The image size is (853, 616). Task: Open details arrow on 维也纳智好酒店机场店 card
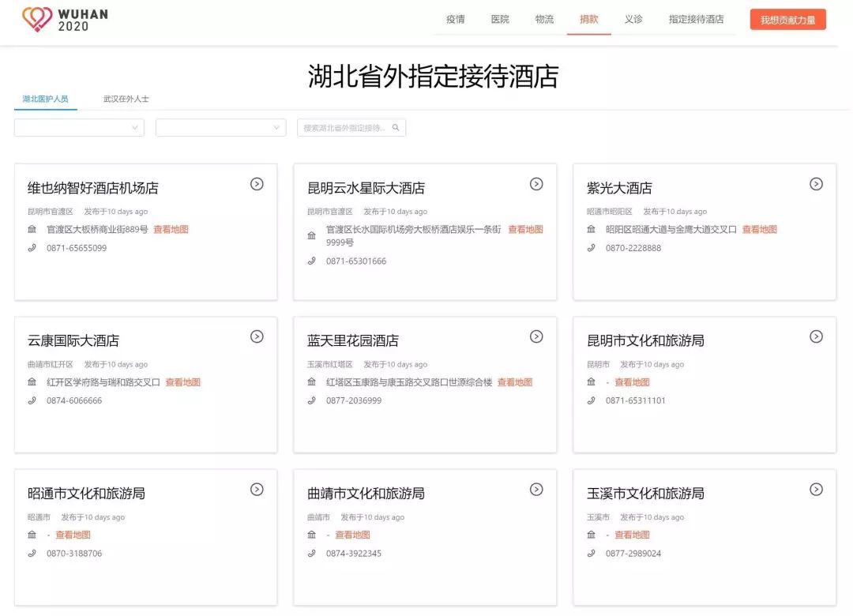click(257, 183)
